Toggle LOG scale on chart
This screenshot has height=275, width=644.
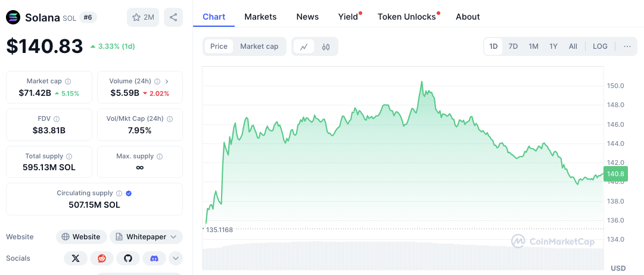coord(600,46)
